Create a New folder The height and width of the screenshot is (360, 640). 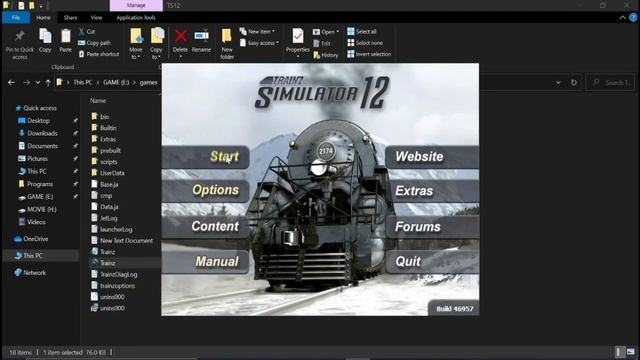click(x=227, y=44)
